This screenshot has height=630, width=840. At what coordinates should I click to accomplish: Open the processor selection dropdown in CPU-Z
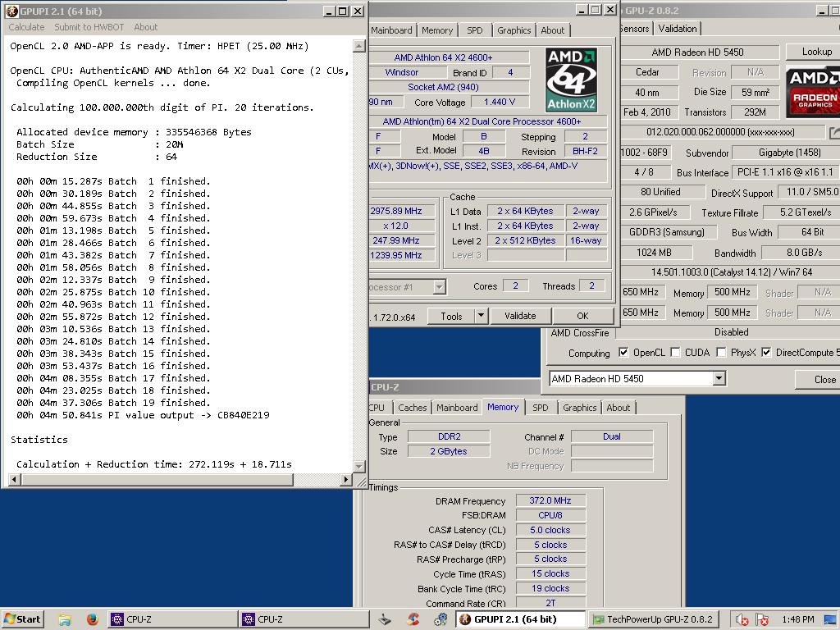click(439, 287)
